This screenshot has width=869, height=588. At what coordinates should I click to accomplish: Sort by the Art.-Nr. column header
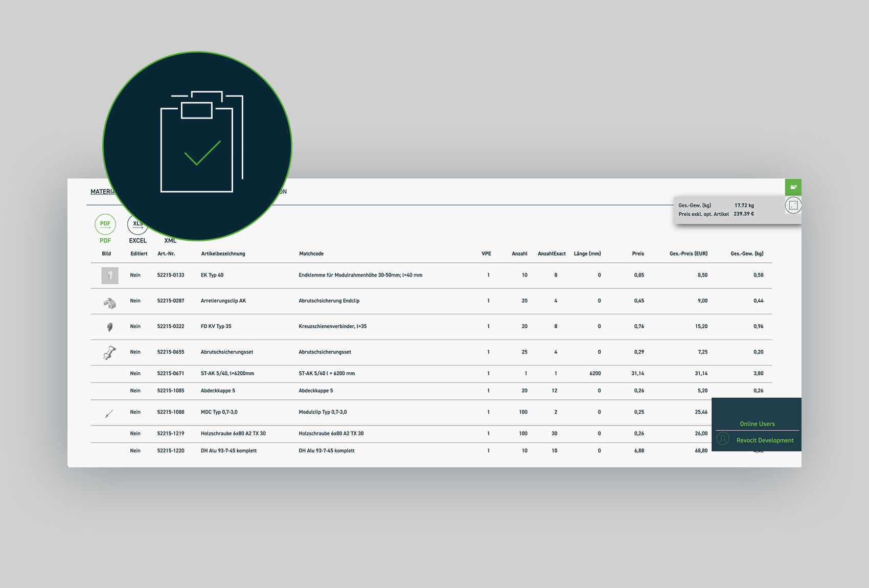[x=166, y=254]
